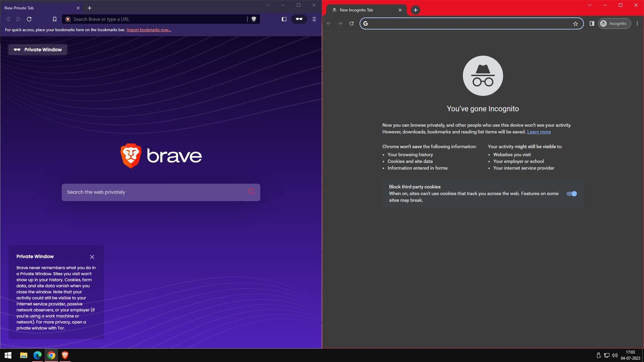Viewport: 644px width, 362px height.
Task: Reload the Chrome incognito page
Action: click(x=351, y=23)
